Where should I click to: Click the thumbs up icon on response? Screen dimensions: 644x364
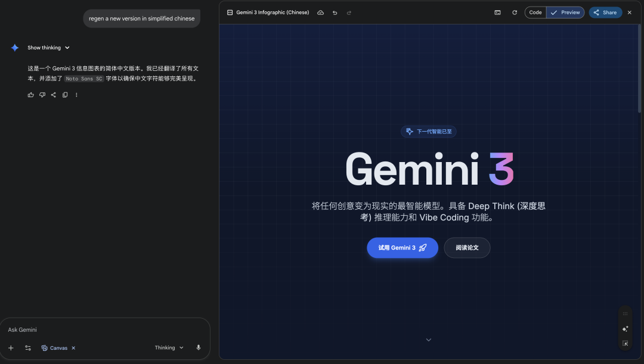[31, 95]
